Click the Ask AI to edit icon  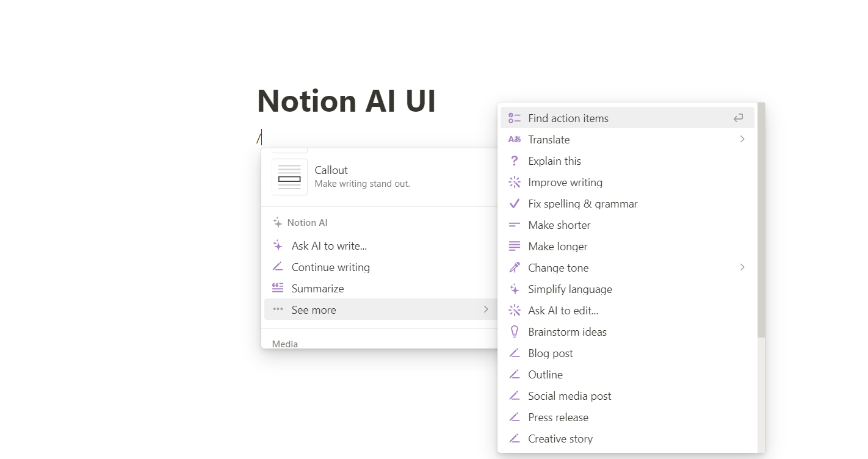515,311
